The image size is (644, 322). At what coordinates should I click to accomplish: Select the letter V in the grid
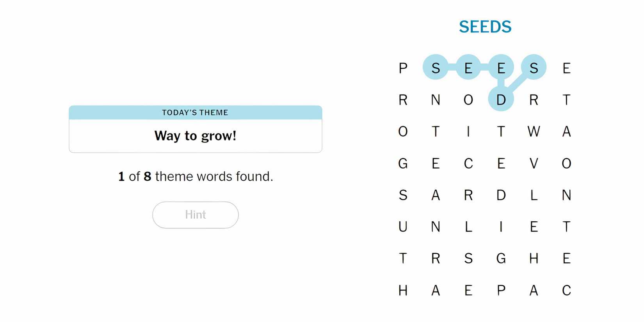(534, 163)
